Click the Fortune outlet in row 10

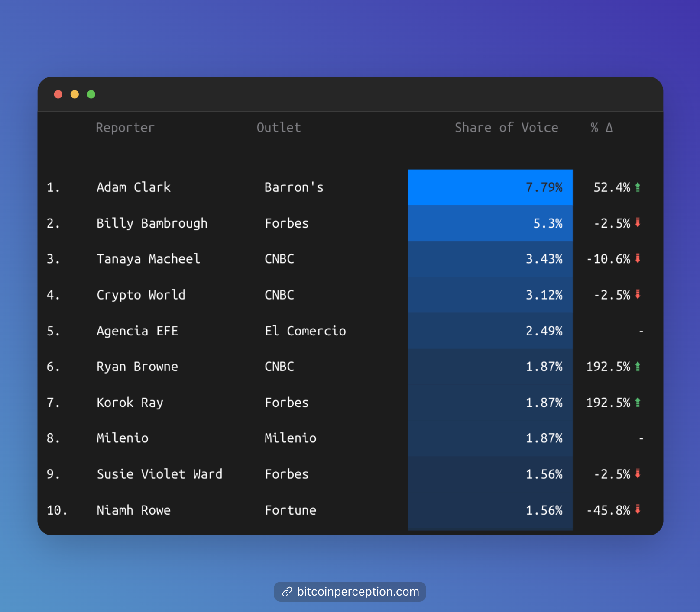click(290, 510)
